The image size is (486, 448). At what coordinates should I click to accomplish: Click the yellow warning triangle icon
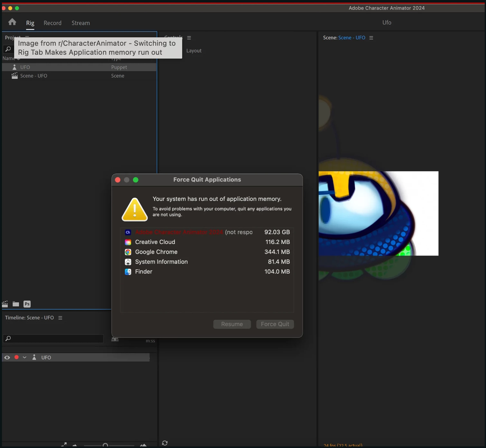click(x=135, y=210)
